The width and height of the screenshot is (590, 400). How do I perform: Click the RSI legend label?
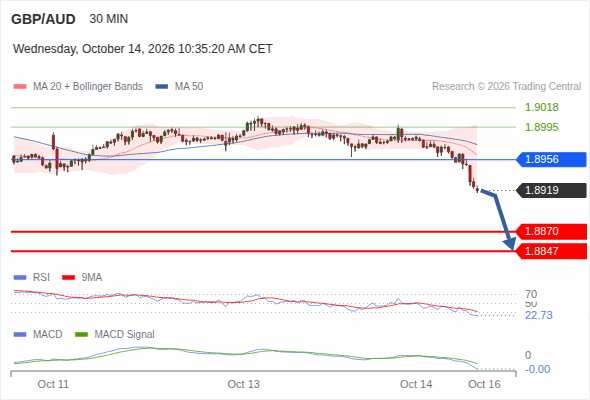tap(41, 278)
